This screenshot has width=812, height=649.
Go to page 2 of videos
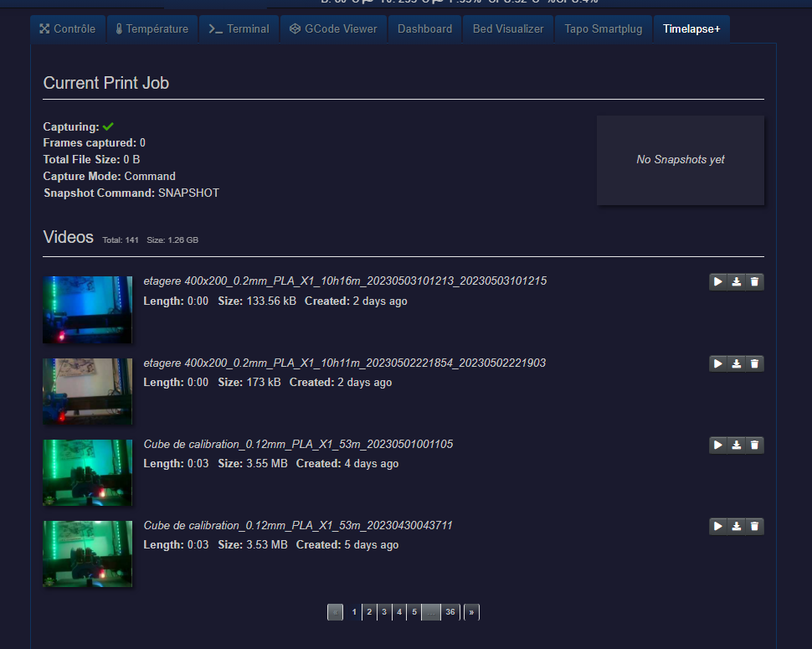(368, 612)
